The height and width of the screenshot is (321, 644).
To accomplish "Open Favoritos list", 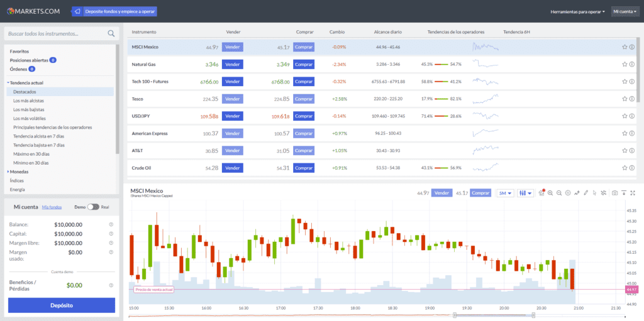I will (x=19, y=52).
